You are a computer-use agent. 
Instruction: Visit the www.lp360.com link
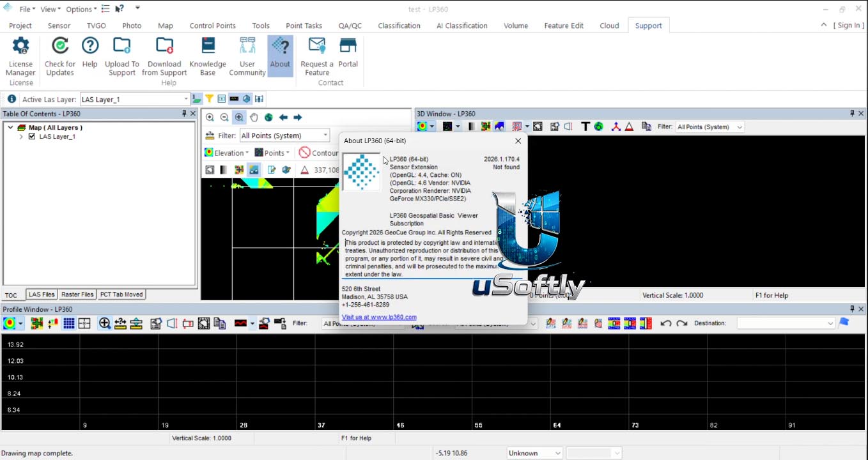click(379, 317)
